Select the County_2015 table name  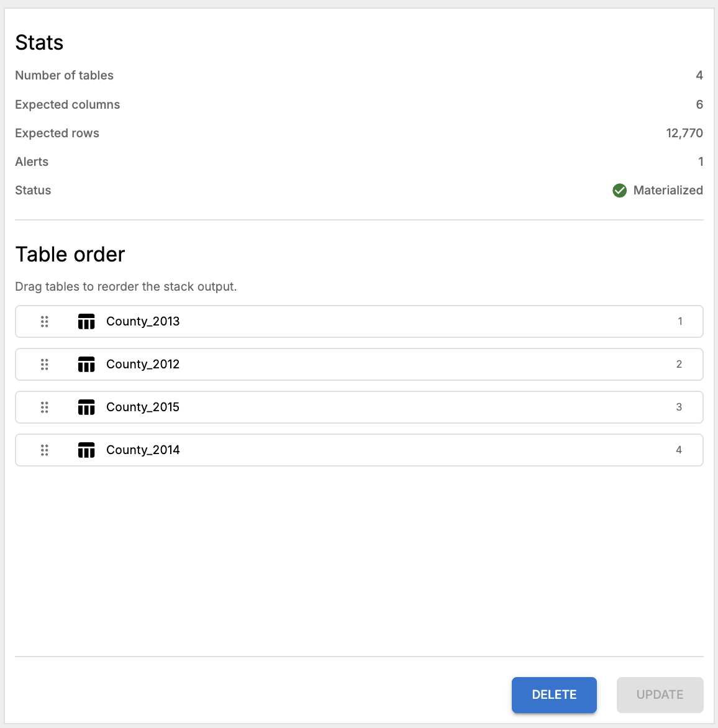[x=143, y=407]
